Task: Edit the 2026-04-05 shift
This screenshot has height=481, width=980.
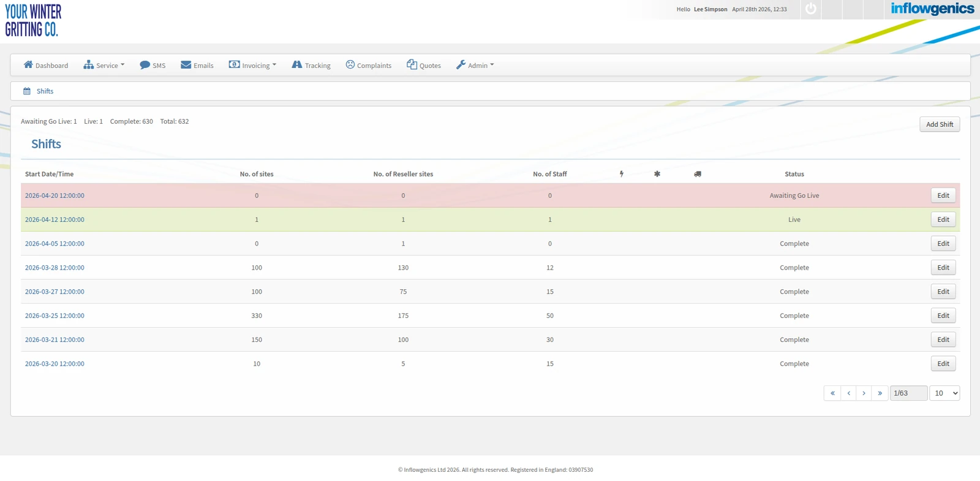Action: (x=943, y=243)
